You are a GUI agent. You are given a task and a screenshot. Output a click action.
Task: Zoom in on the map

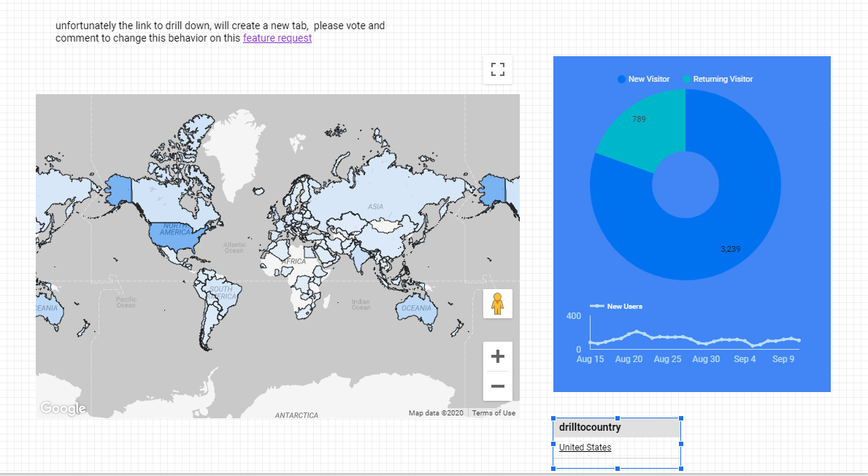click(x=498, y=356)
